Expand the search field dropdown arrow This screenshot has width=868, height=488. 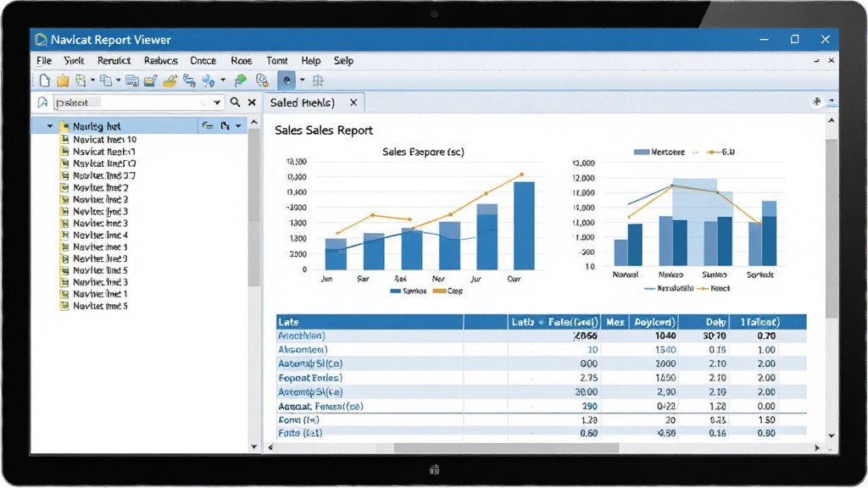pos(217,103)
